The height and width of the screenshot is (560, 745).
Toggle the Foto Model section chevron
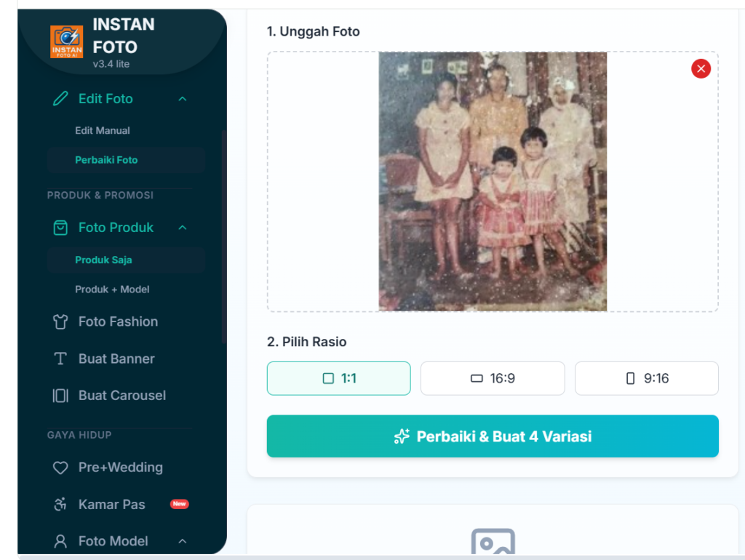(183, 541)
